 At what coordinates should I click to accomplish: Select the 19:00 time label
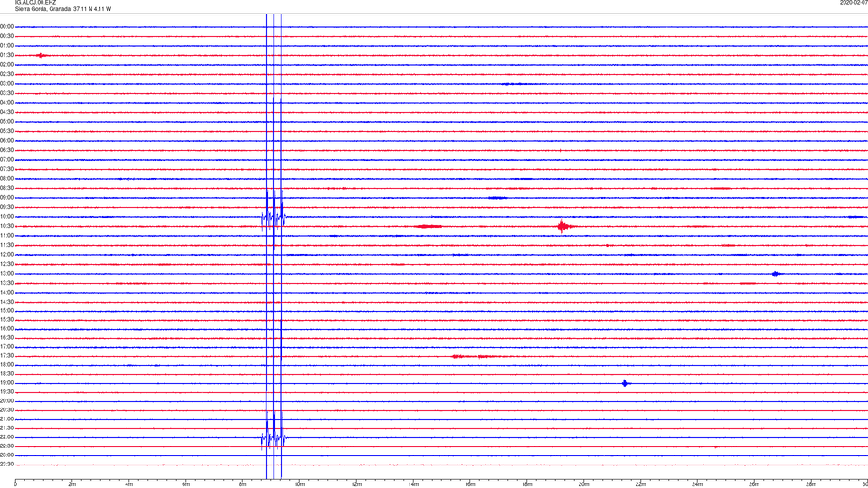coord(6,382)
